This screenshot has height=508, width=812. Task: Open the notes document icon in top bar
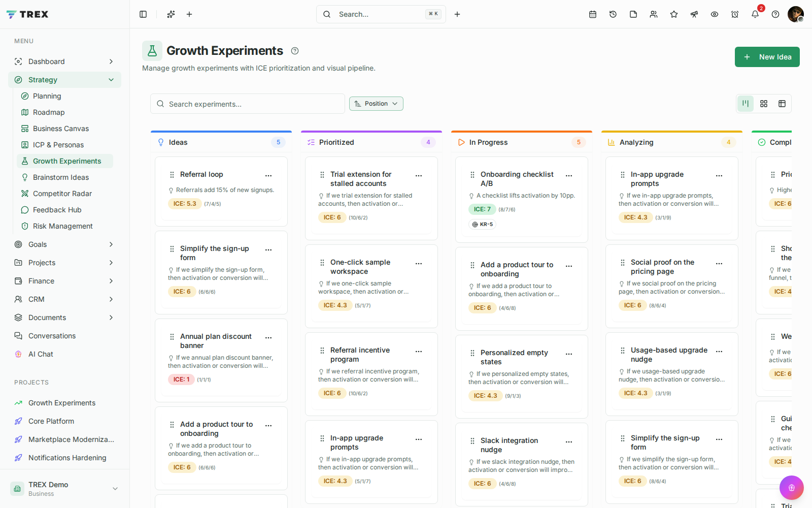coord(633,14)
